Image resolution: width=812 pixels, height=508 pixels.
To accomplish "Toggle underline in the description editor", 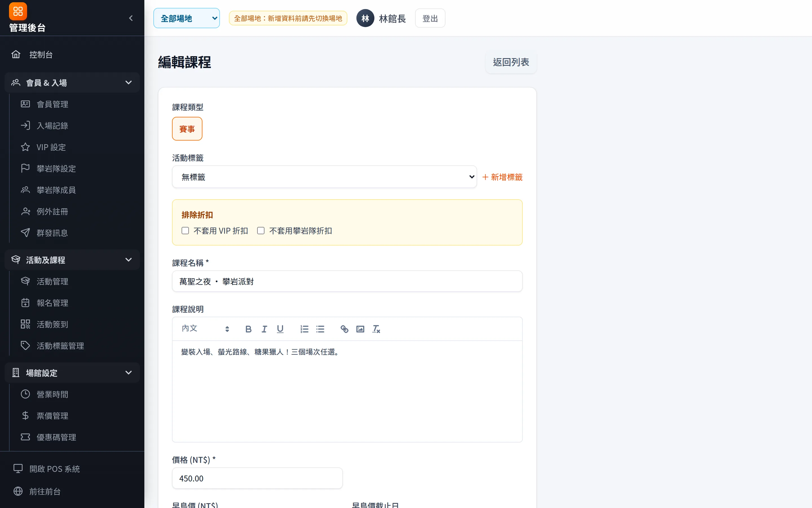I will click(280, 329).
